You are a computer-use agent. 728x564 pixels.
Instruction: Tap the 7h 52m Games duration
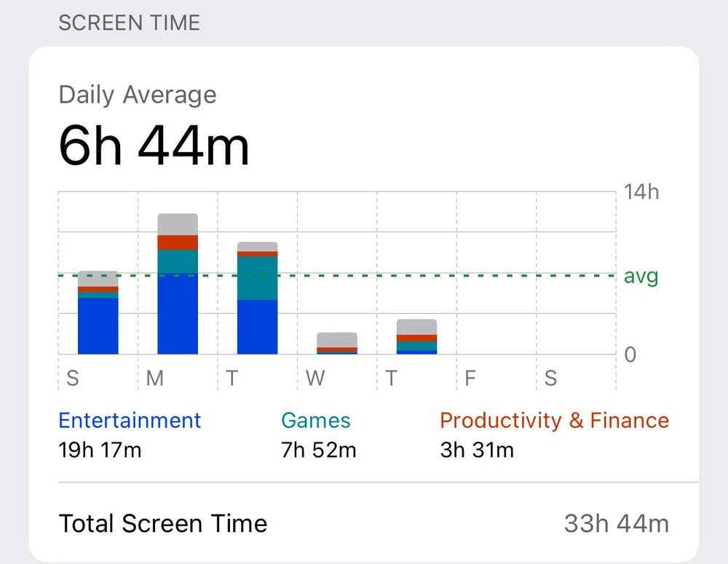(x=319, y=450)
